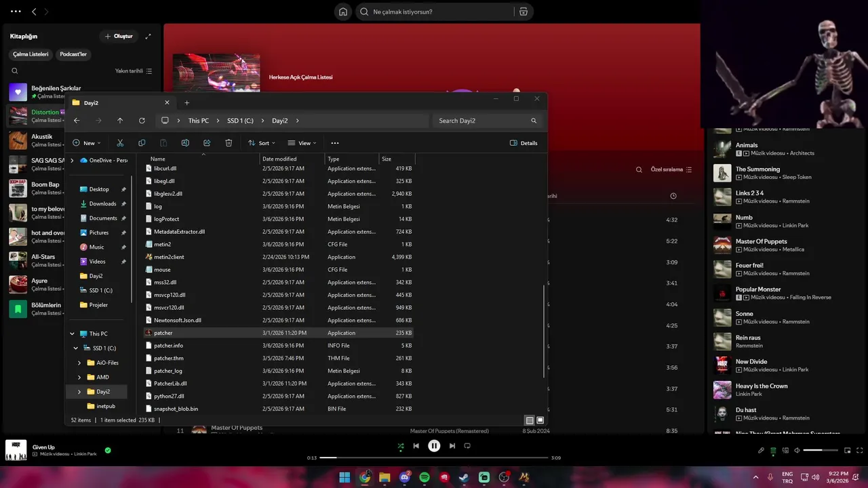
Task: Open Discord from the taskbar
Action: [405, 477]
